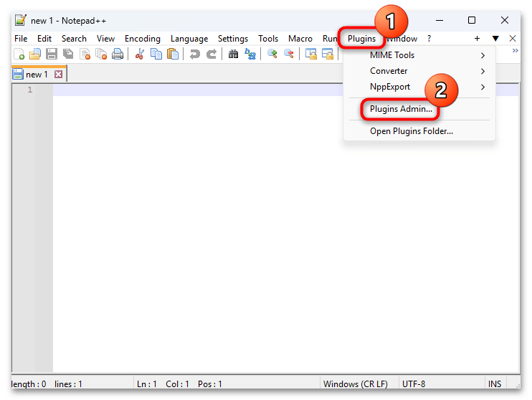
Task: Click the Close document toolbar icon
Action: (x=85, y=54)
